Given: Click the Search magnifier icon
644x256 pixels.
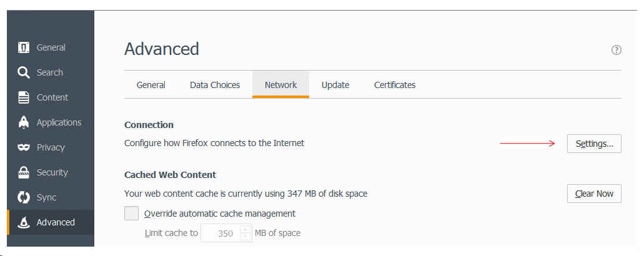Looking at the screenshot, I should click(x=24, y=72).
